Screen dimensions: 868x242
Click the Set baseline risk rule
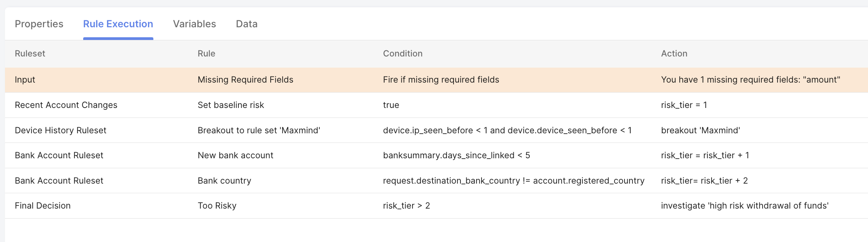[x=231, y=105]
